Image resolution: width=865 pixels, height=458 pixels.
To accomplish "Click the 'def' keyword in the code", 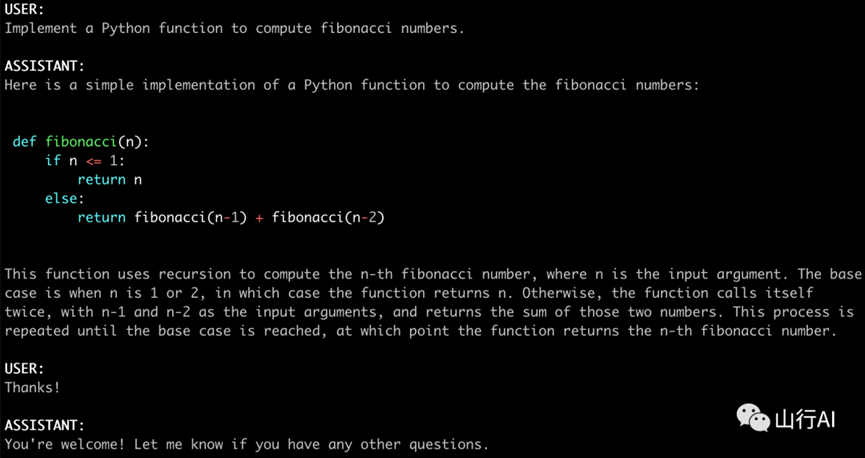I will [24, 142].
